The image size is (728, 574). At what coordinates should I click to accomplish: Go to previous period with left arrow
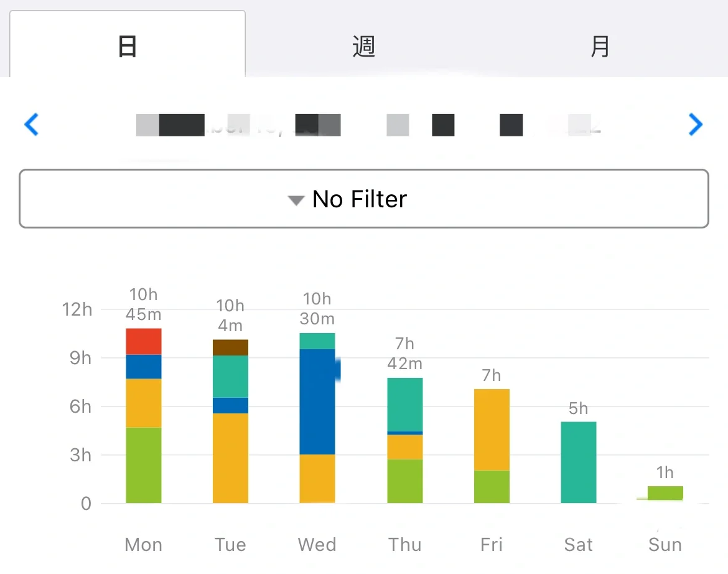(31, 125)
